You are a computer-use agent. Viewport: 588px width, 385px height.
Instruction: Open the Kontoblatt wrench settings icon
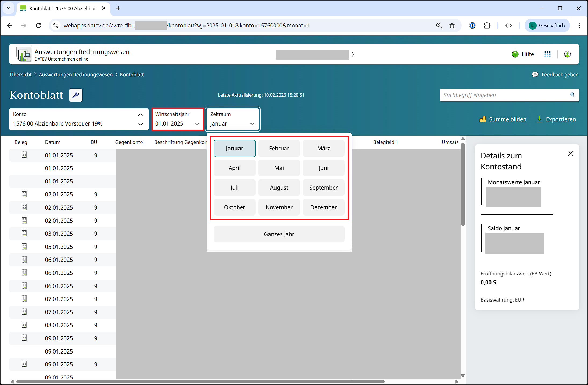click(76, 95)
